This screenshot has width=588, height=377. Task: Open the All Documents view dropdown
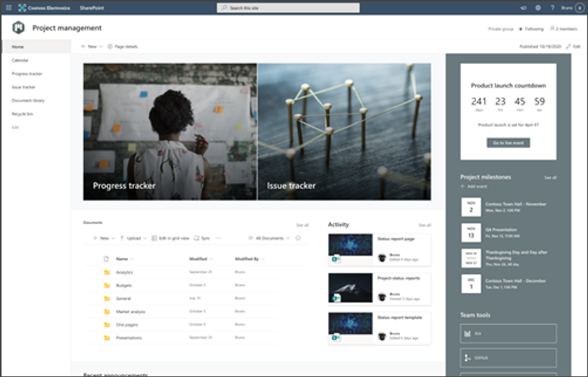268,238
